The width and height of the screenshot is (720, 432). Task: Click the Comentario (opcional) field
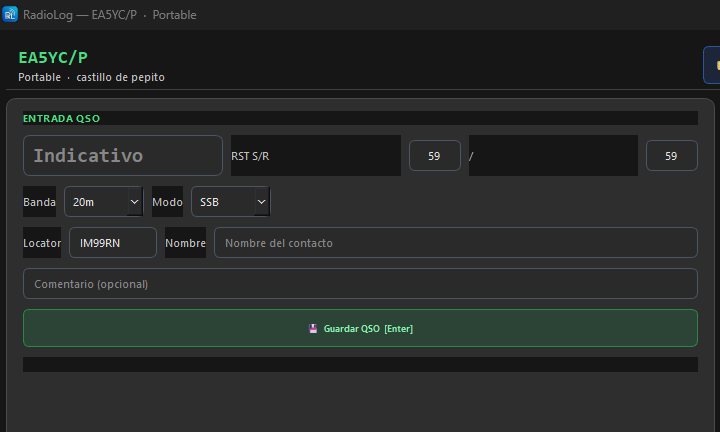(x=360, y=284)
